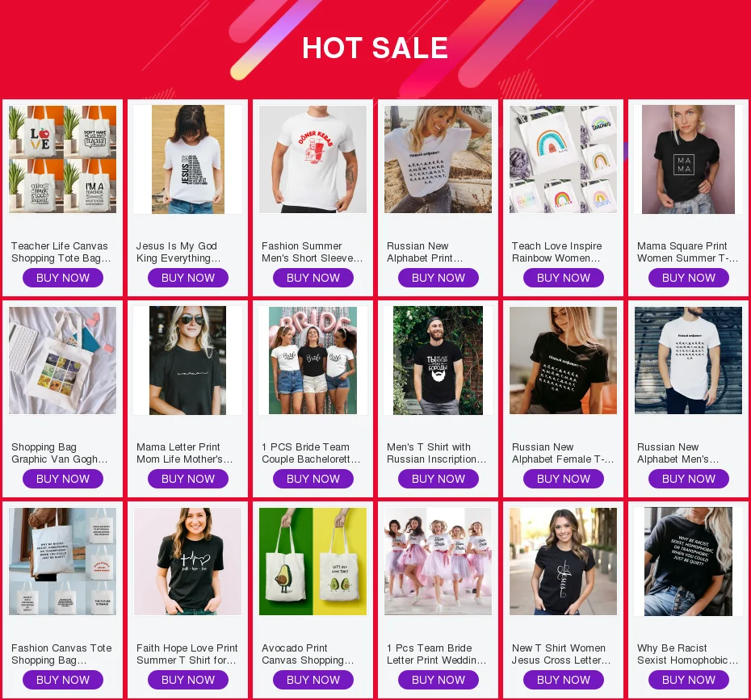Open the Teacher Life Canvas tote bag image
Image resolution: width=751 pixels, height=700 pixels.
pos(62,159)
